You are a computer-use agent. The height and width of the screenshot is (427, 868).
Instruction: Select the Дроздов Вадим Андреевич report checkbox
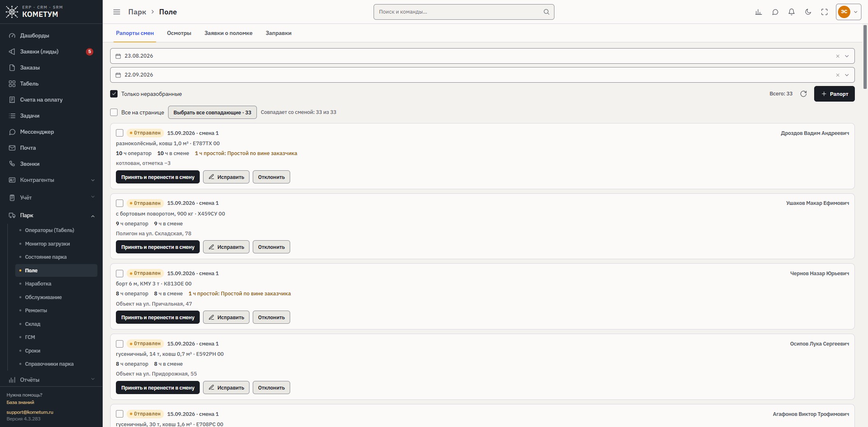tap(120, 133)
